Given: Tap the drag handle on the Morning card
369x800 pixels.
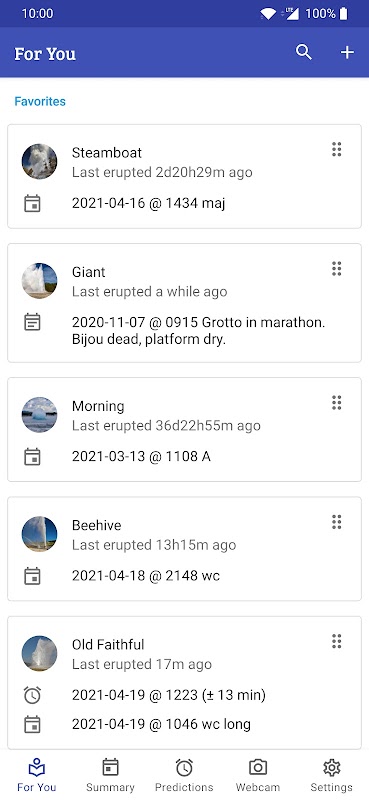Looking at the screenshot, I should [x=336, y=403].
